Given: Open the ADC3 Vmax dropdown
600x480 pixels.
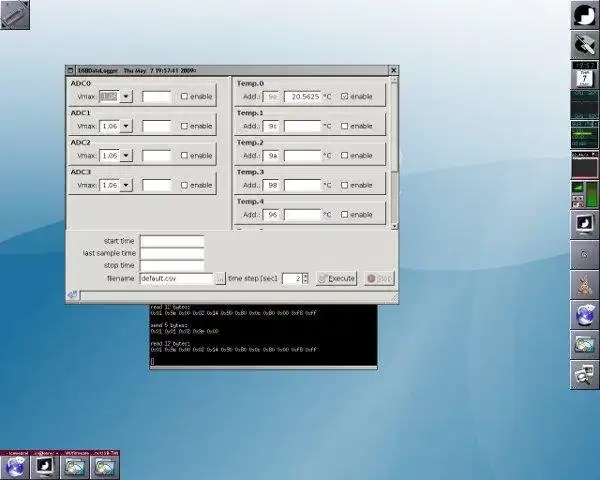Looking at the screenshot, I should tap(126, 185).
